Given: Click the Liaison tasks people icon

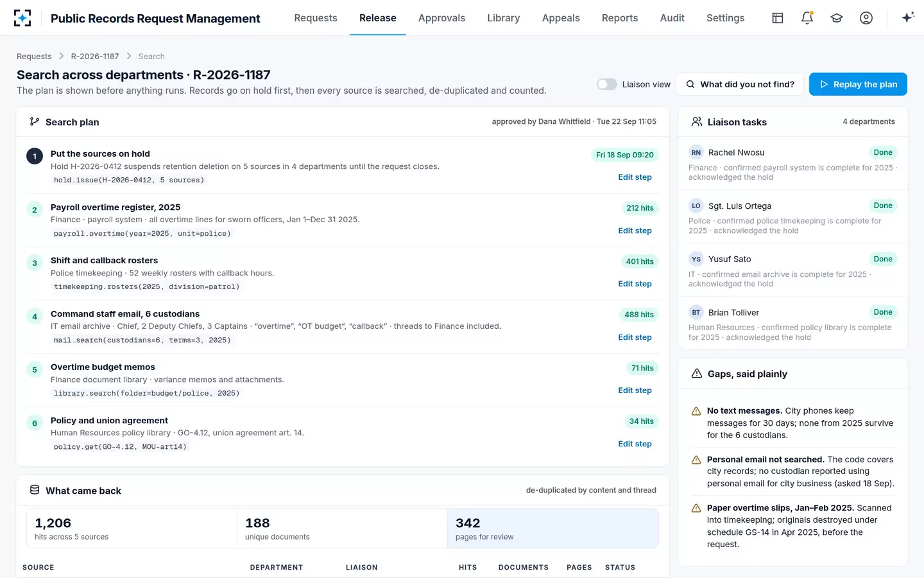Looking at the screenshot, I should coord(697,122).
